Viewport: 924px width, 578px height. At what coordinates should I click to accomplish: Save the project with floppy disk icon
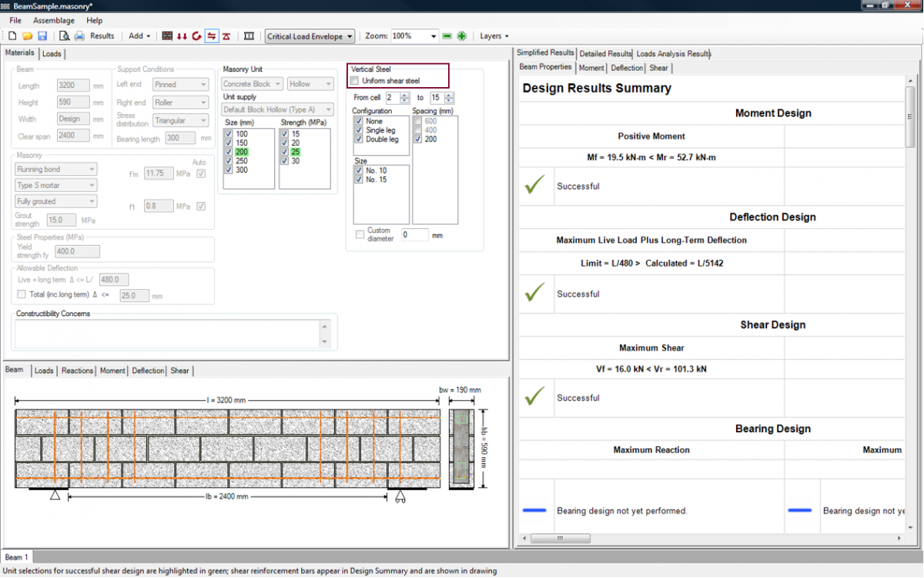(x=42, y=36)
